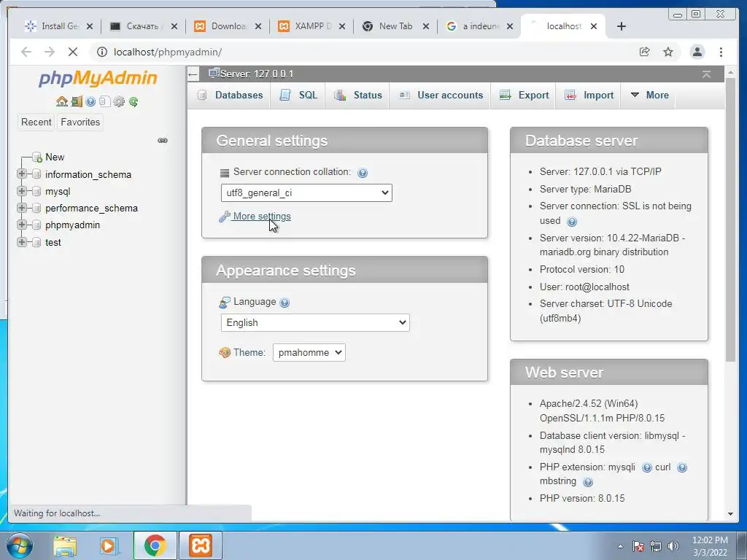
Task: Click help icon beside Language label
Action: 285,303
